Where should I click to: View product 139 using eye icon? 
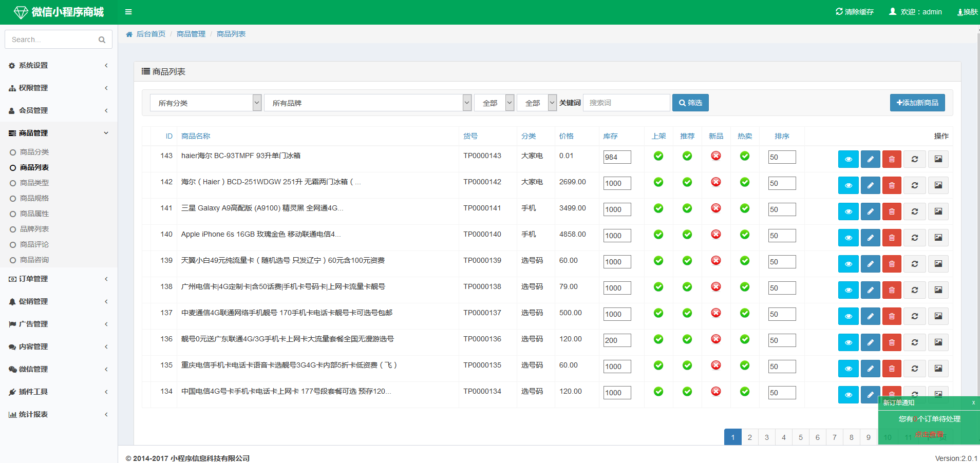[848, 264]
